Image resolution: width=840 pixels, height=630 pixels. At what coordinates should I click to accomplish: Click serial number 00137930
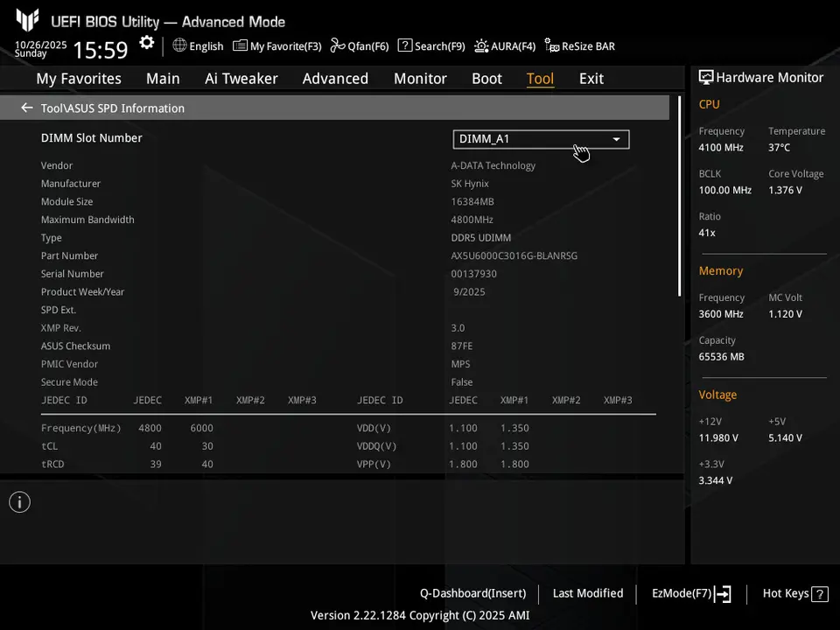[473, 274]
